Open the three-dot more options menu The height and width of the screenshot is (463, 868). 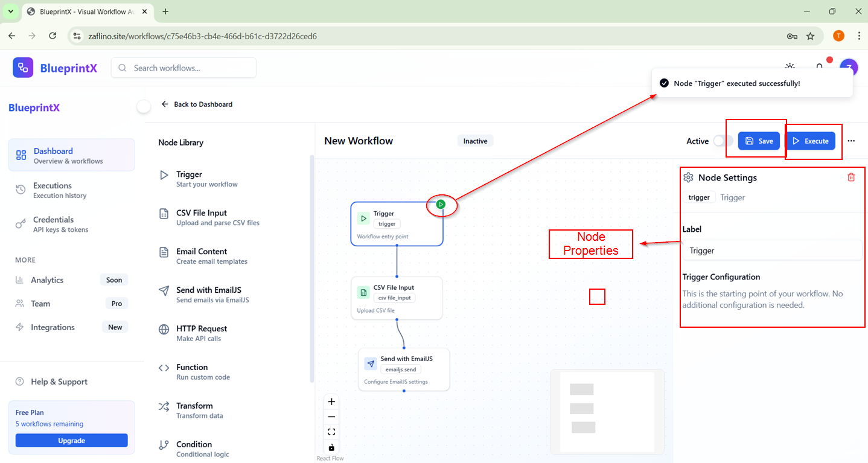[x=851, y=141]
